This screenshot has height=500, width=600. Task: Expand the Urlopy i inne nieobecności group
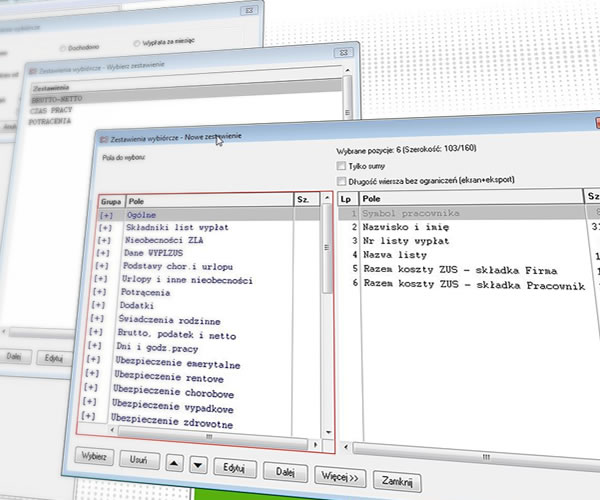tap(100, 279)
